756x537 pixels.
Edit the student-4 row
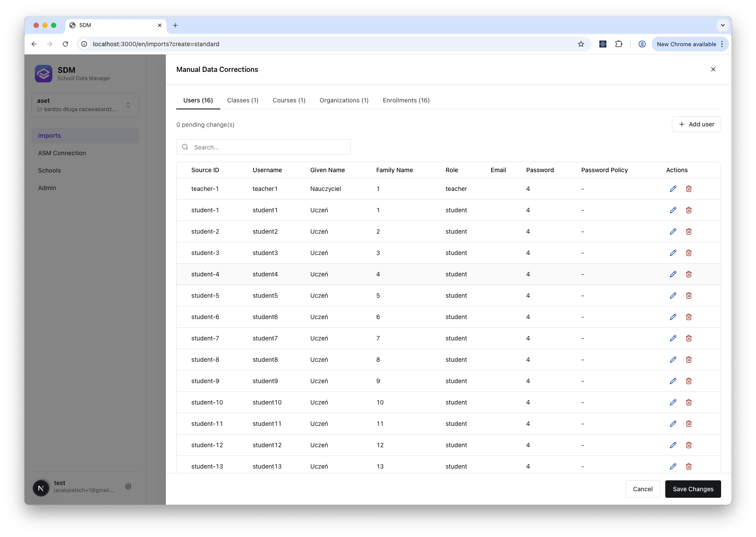tap(673, 274)
